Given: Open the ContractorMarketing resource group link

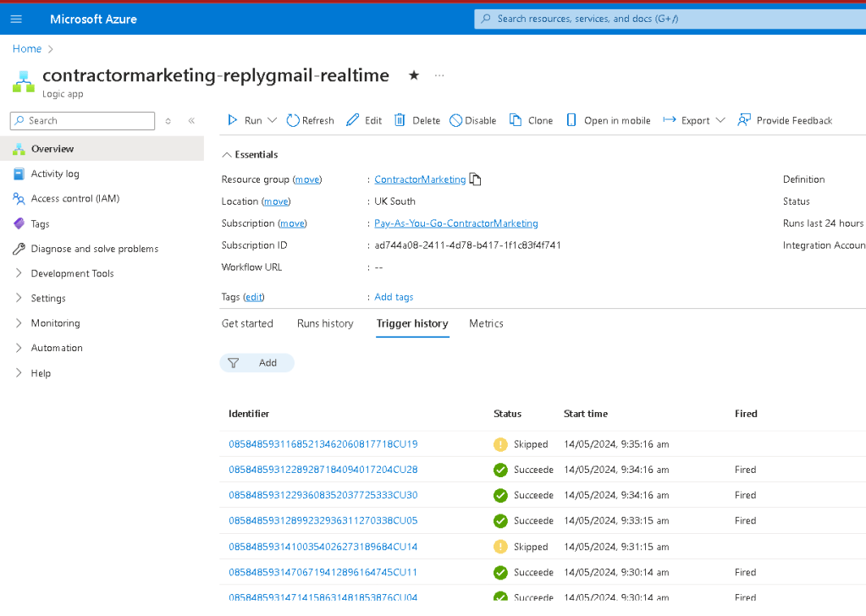Looking at the screenshot, I should tap(420, 179).
